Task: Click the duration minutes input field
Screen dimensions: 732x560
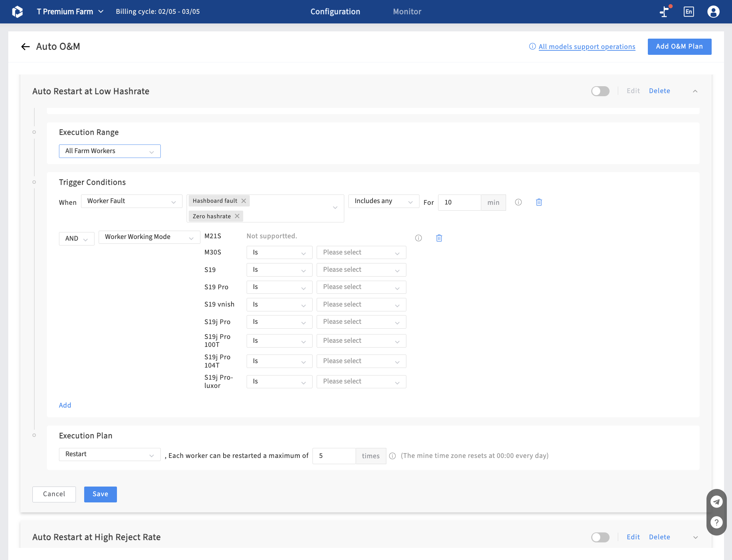Action: 459,202
